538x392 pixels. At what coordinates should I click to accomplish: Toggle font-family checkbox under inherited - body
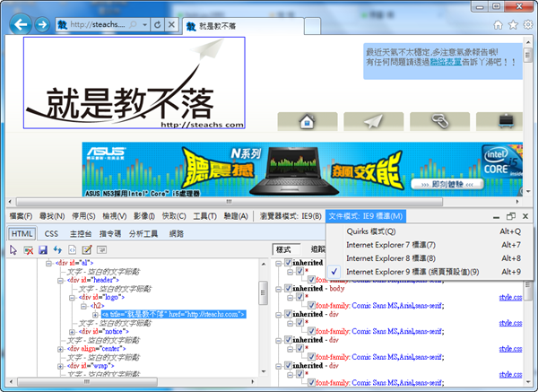tap(311, 306)
